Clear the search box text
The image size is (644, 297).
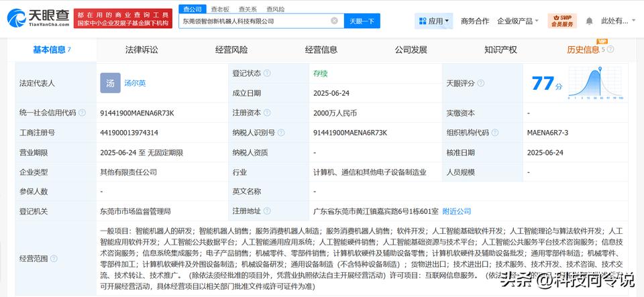tap(334, 21)
